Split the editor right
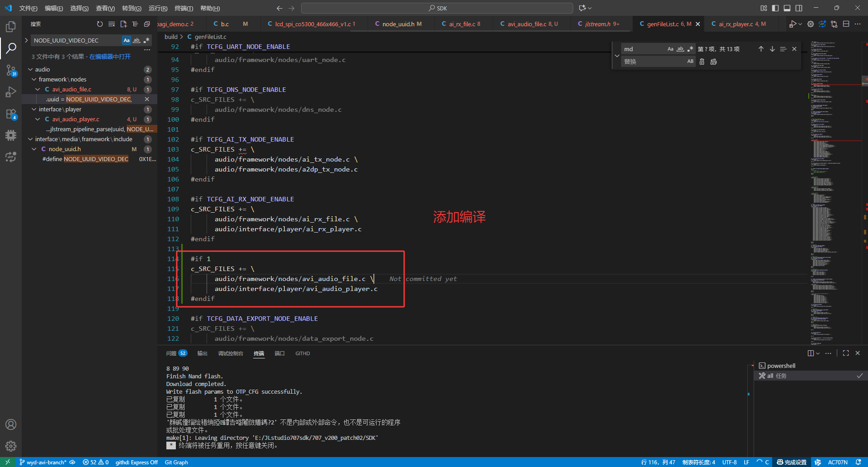Viewport: 868px width, 467px height. [846, 24]
